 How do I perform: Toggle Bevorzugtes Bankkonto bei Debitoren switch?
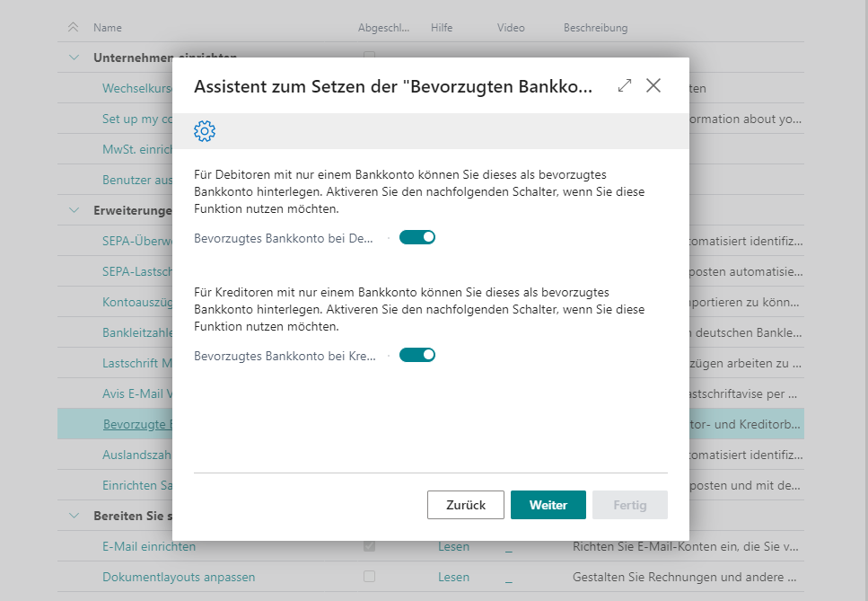point(416,237)
